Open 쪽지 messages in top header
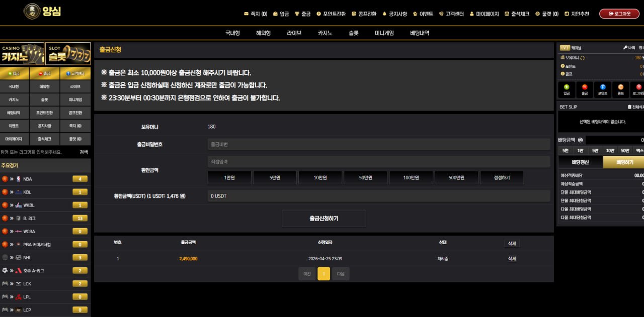Screen dimensions: 644x317 (x=256, y=14)
